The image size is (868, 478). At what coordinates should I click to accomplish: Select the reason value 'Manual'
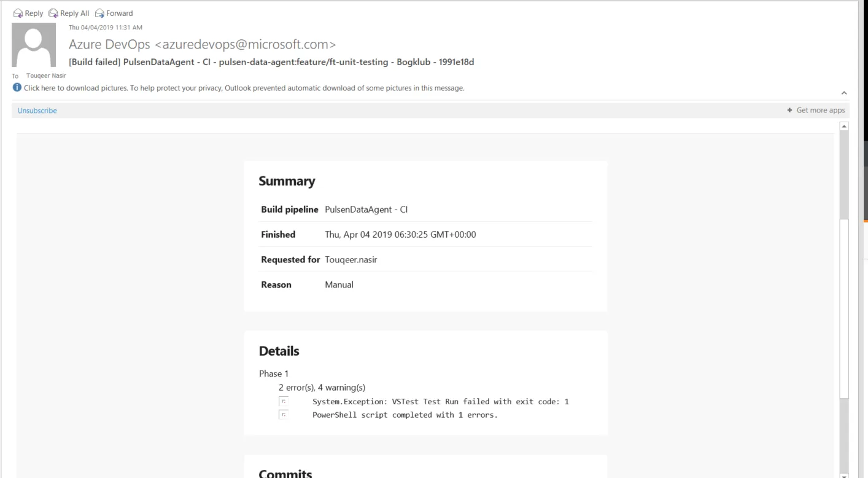tap(339, 284)
